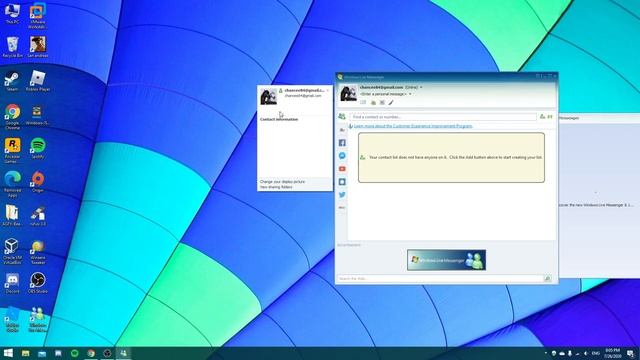Click the layout icon right of Add contact
640x360 pixels.
[x=550, y=117]
